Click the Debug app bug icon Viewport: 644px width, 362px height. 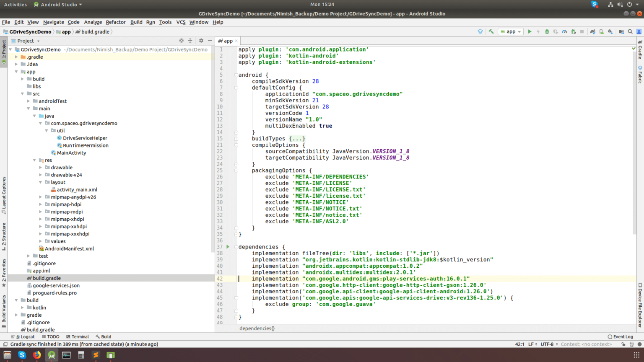pyautogui.click(x=547, y=32)
